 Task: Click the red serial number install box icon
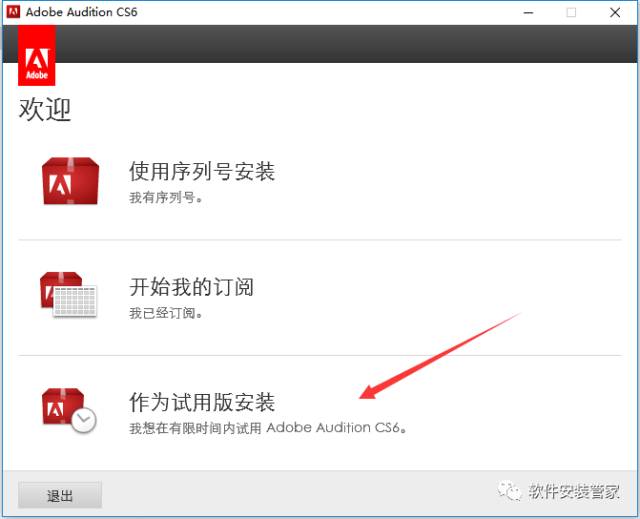(70, 181)
